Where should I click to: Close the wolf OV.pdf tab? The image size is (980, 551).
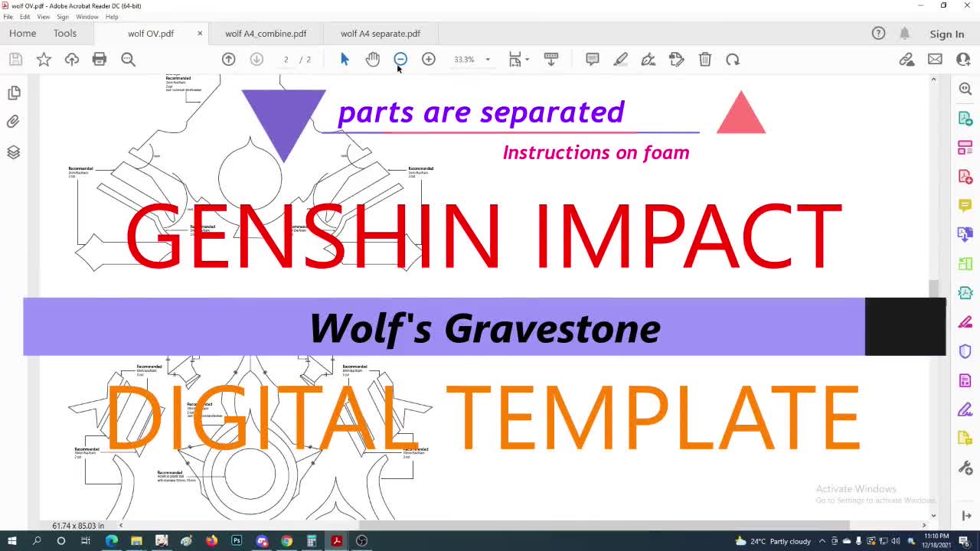click(x=200, y=34)
